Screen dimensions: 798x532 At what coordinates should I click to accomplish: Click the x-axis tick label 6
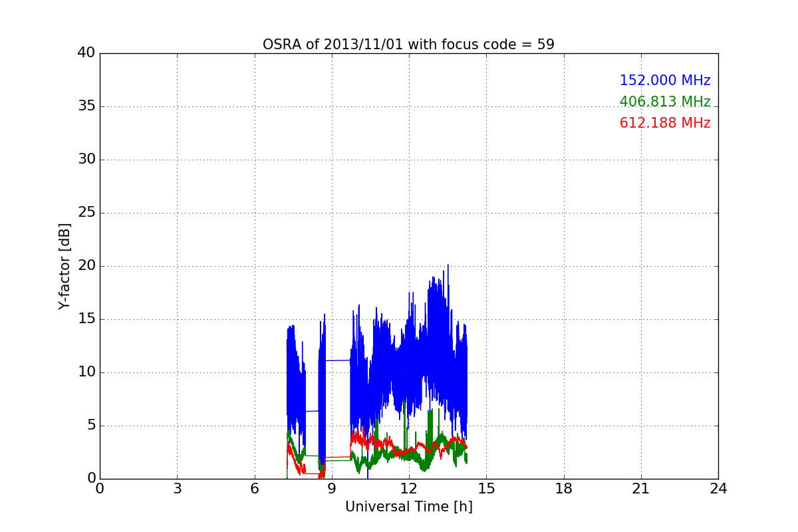click(254, 488)
